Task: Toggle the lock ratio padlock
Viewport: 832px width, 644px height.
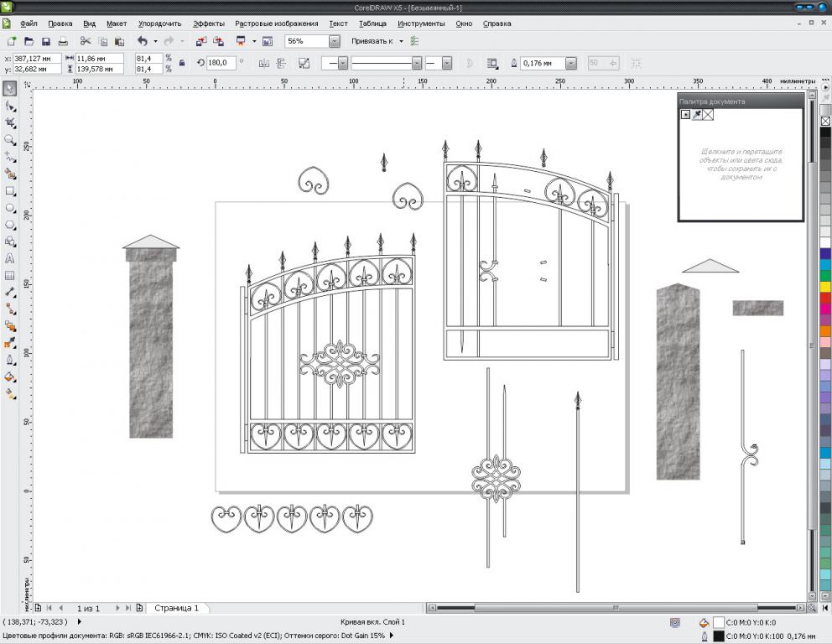Action: click(x=182, y=63)
